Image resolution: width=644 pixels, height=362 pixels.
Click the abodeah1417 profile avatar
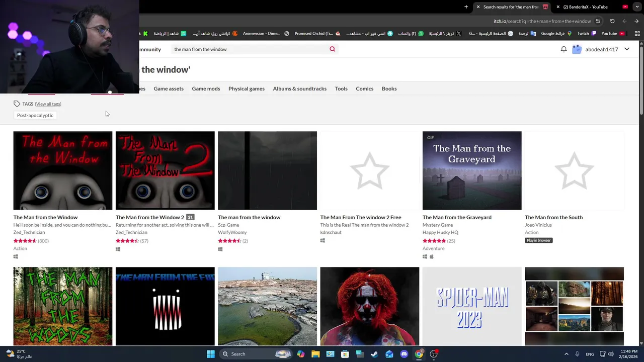click(x=577, y=49)
